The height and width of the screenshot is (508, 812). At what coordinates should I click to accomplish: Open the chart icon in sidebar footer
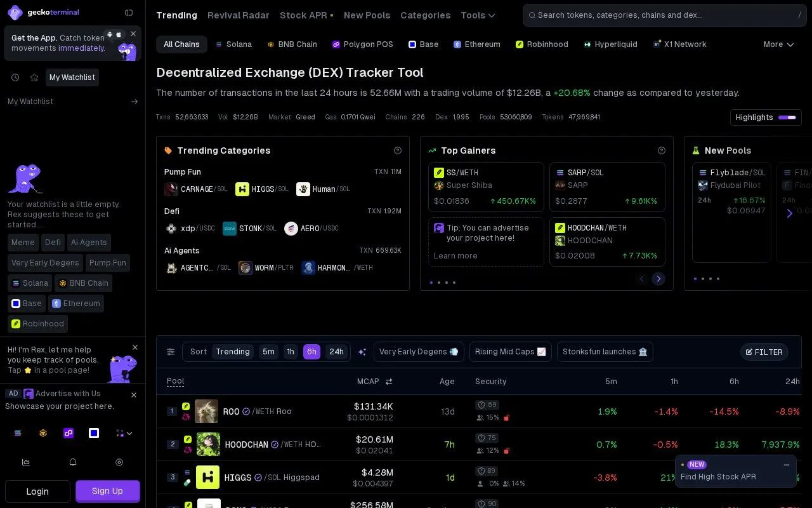tap(26, 462)
